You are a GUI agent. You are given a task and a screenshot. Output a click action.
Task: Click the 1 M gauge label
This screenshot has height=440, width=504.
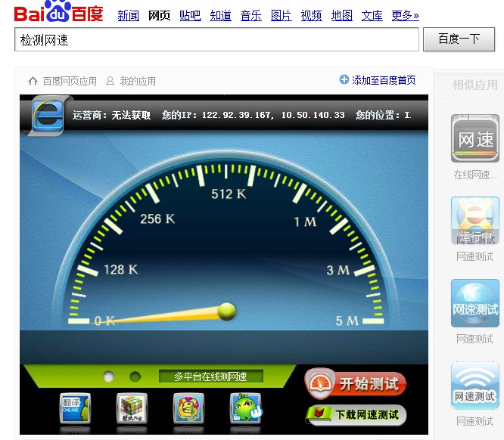[305, 222]
